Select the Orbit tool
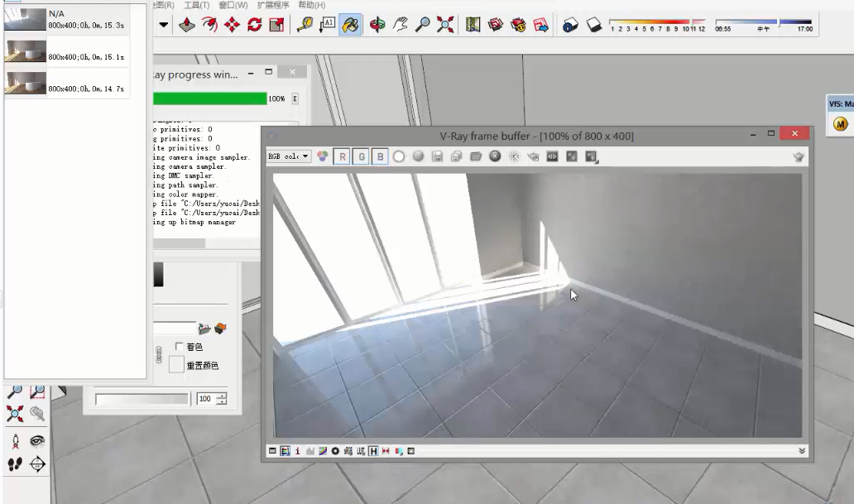Viewport: 854px width, 504px height. [x=377, y=26]
